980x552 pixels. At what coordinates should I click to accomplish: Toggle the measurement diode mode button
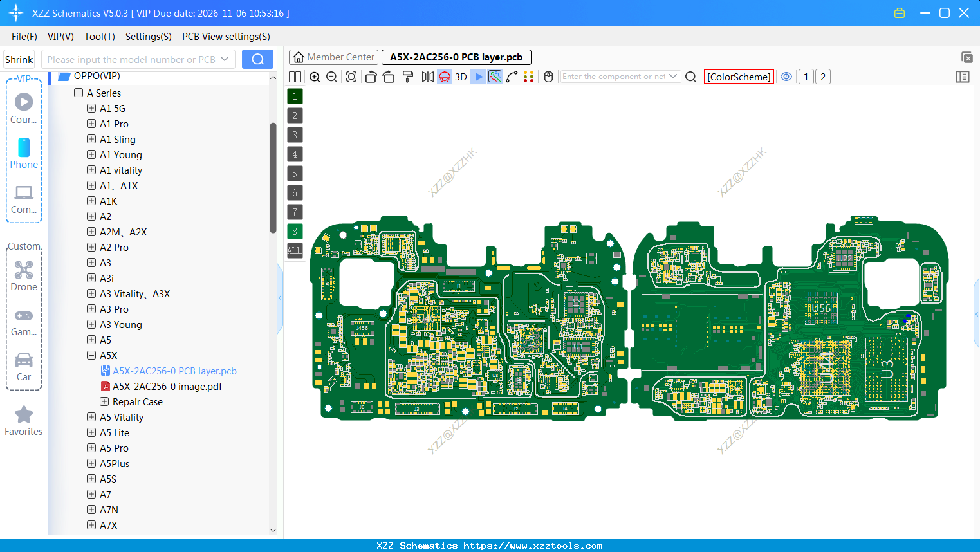[477, 77]
